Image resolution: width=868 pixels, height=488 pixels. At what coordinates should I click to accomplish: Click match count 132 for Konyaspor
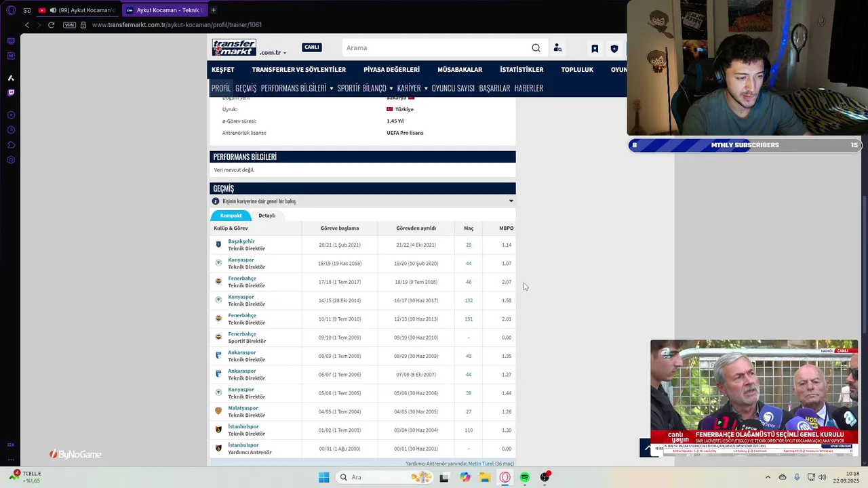point(469,300)
